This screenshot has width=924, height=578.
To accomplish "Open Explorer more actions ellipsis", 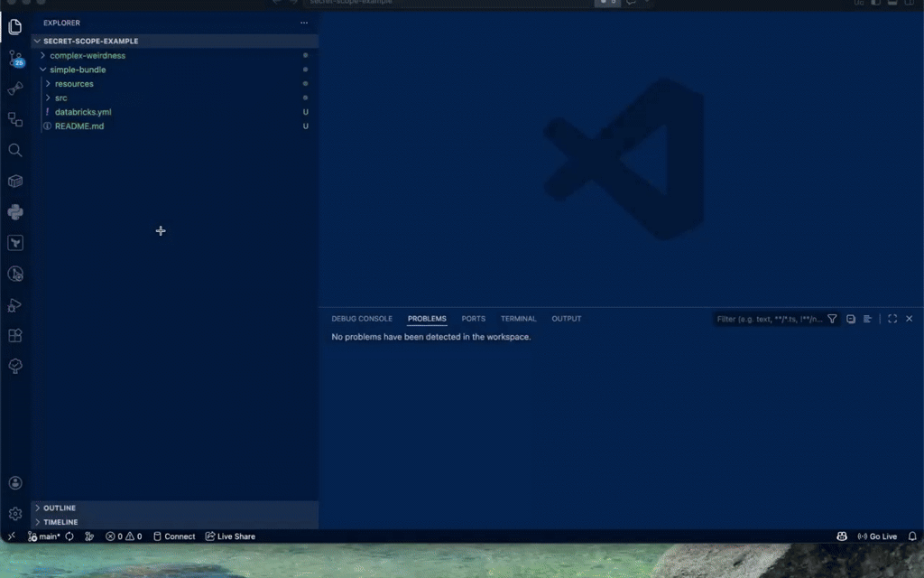I will pos(304,23).
